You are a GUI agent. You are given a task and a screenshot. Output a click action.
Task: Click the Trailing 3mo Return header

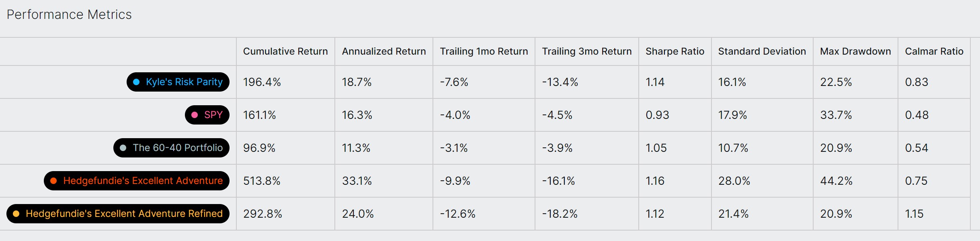pos(587,51)
